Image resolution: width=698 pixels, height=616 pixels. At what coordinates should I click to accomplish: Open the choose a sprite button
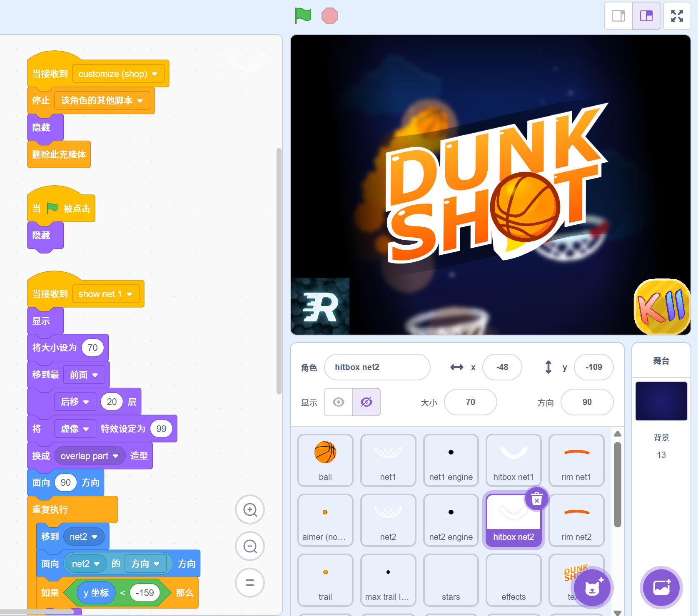[x=592, y=588]
